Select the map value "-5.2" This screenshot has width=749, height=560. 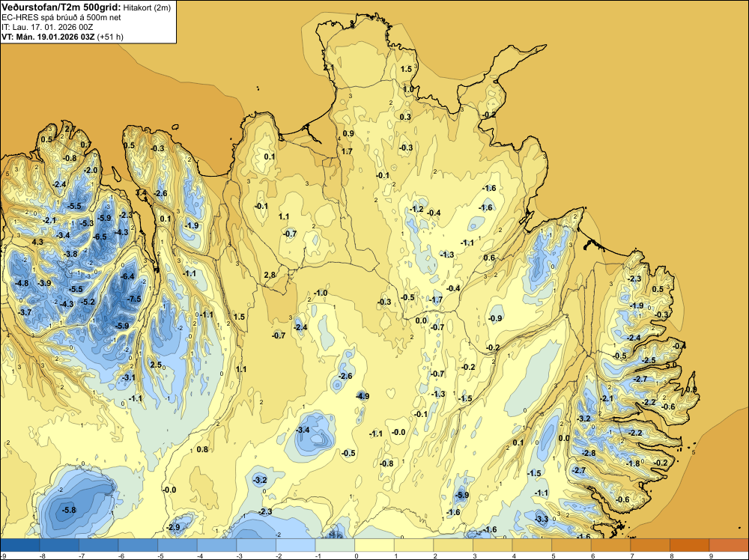88,302
